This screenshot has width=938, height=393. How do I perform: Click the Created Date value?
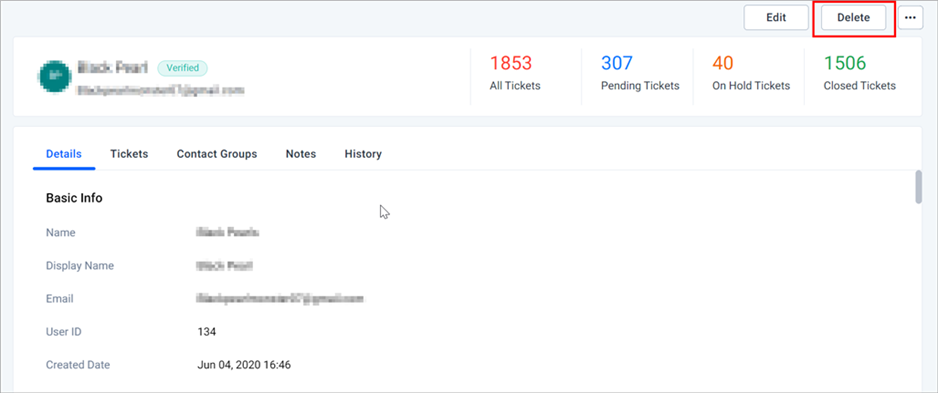click(244, 364)
